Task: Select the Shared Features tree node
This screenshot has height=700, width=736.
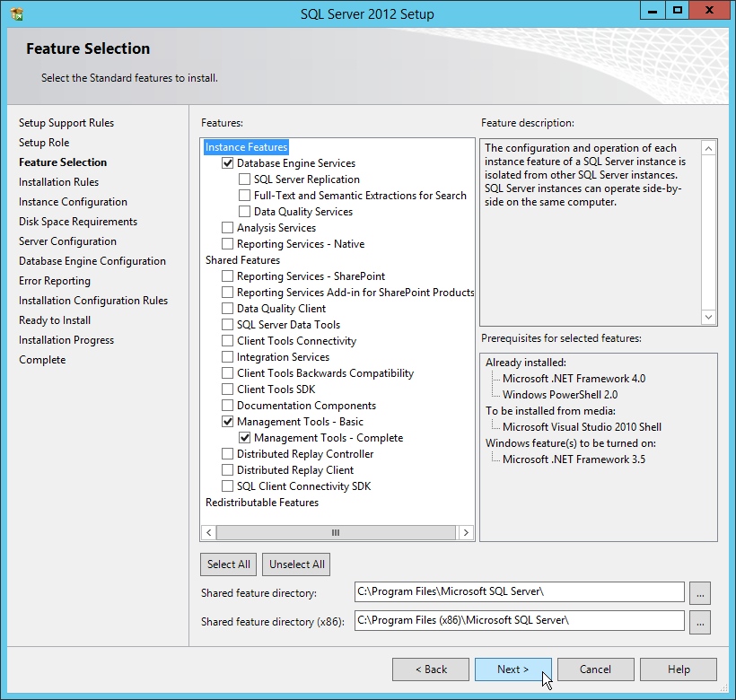Action: point(242,260)
